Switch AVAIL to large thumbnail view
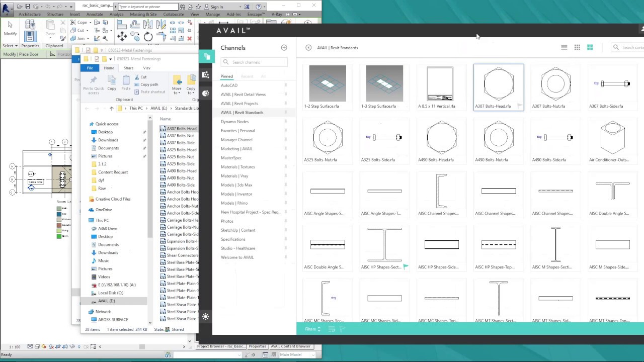 [590, 47]
